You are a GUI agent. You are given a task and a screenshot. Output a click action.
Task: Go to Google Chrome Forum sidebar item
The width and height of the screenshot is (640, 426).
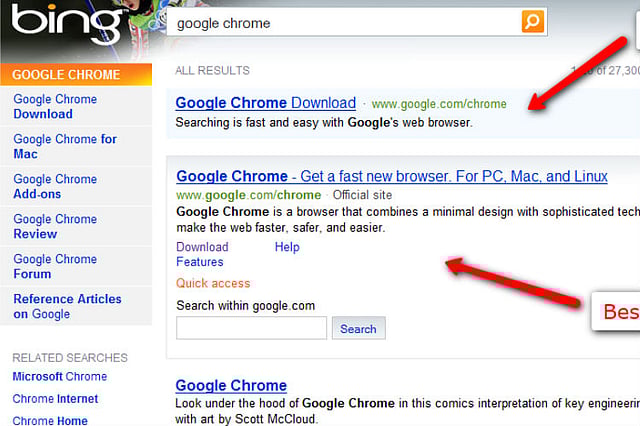55,266
